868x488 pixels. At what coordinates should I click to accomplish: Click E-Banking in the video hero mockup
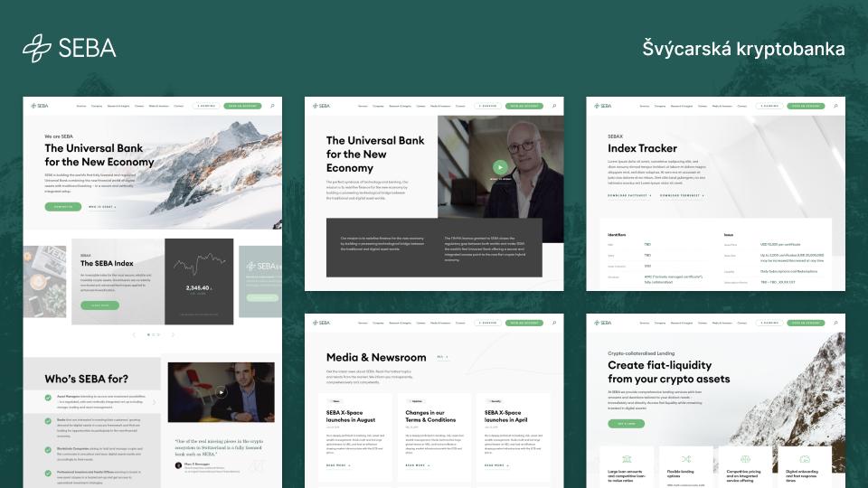click(x=487, y=106)
